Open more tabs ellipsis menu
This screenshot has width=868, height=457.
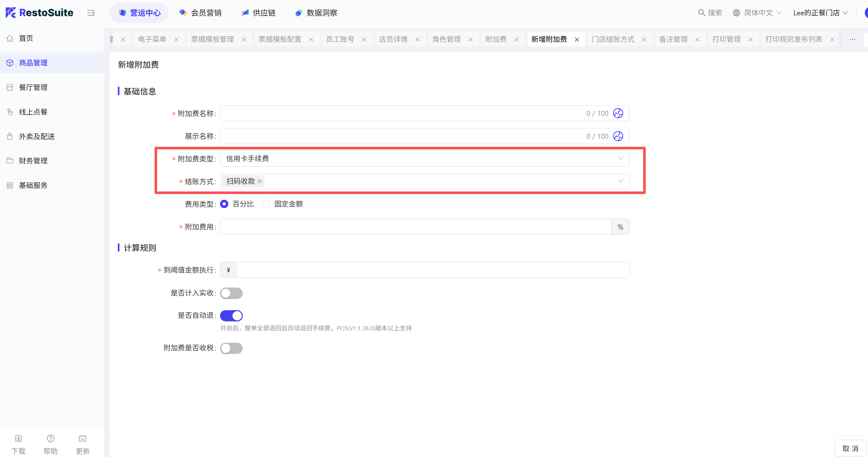852,39
